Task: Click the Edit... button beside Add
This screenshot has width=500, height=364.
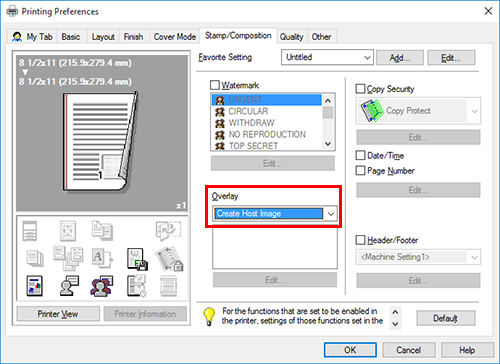Action: (451, 58)
